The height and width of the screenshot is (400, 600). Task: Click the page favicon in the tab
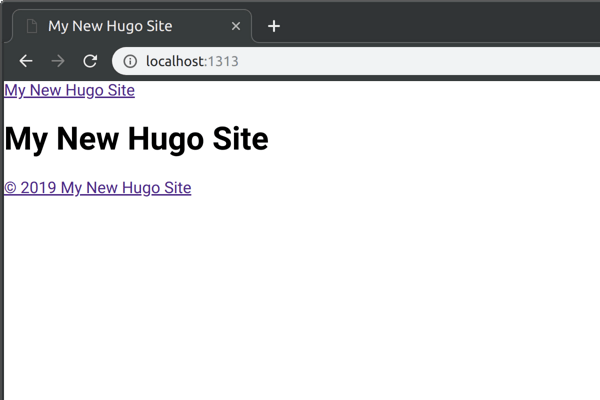pyautogui.click(x=31, y=26)
